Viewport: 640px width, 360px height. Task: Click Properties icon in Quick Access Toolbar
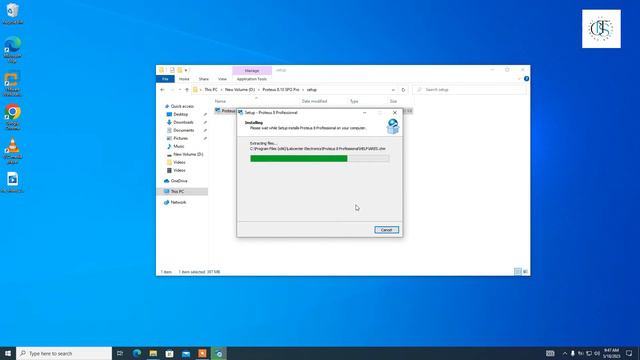(x=172, y=70)
